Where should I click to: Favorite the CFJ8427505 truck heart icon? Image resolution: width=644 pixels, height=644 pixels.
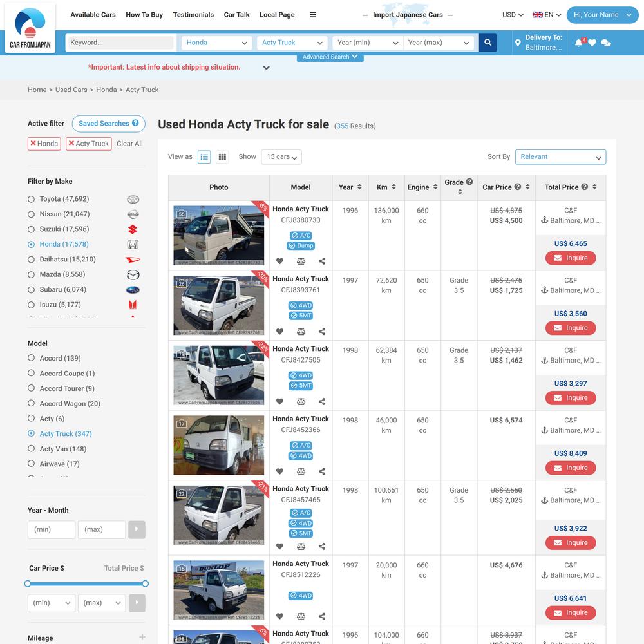[279, 401]
